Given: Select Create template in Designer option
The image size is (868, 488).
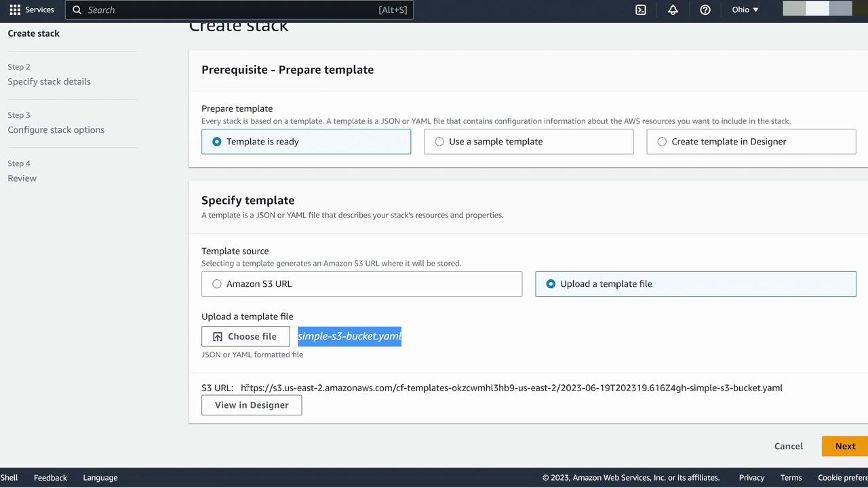Looking at the screenshot, I should pyautogui.click(x=662, y=142).
